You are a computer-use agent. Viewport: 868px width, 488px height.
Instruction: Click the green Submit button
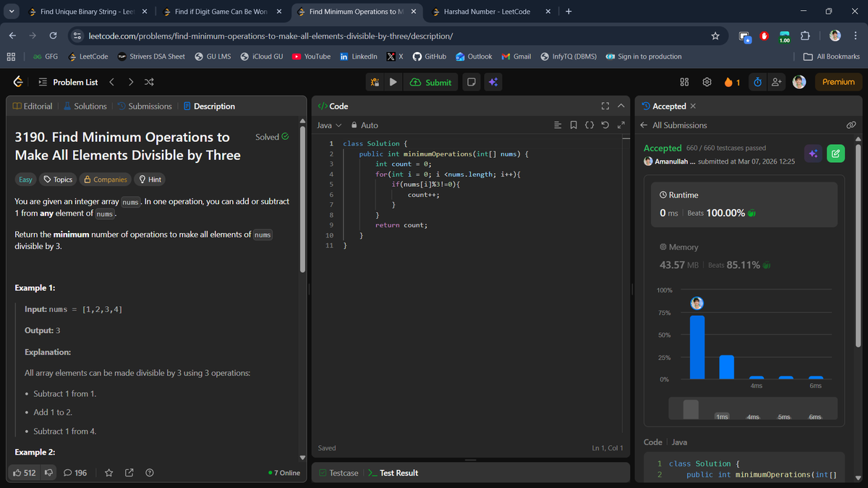pyautogui.click(x=430, y=83)
